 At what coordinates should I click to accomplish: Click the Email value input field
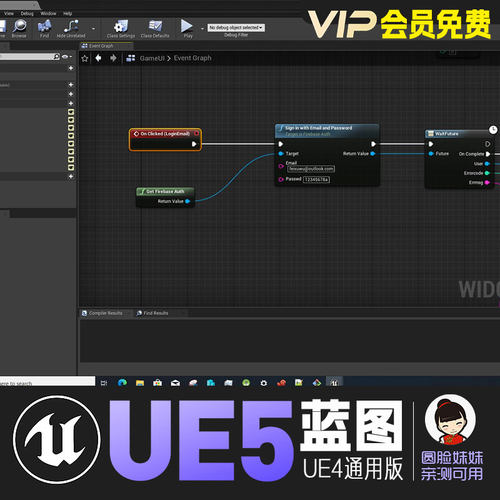point(311,169)
